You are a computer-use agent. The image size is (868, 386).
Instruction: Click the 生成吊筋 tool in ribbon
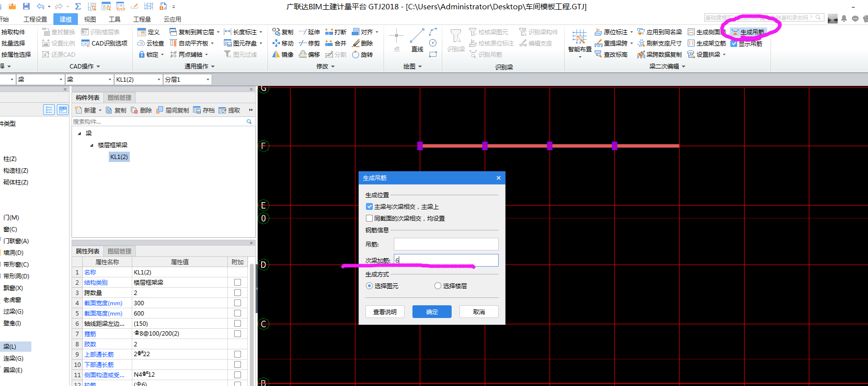coord(747,32)
